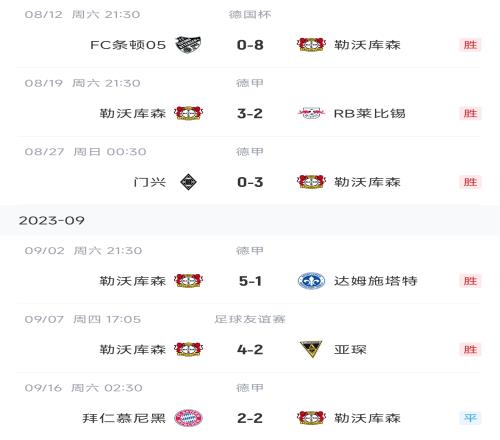Open the 达姆施塔特 team name
Viewport: 500px width, 440px height.
(376, 281)
